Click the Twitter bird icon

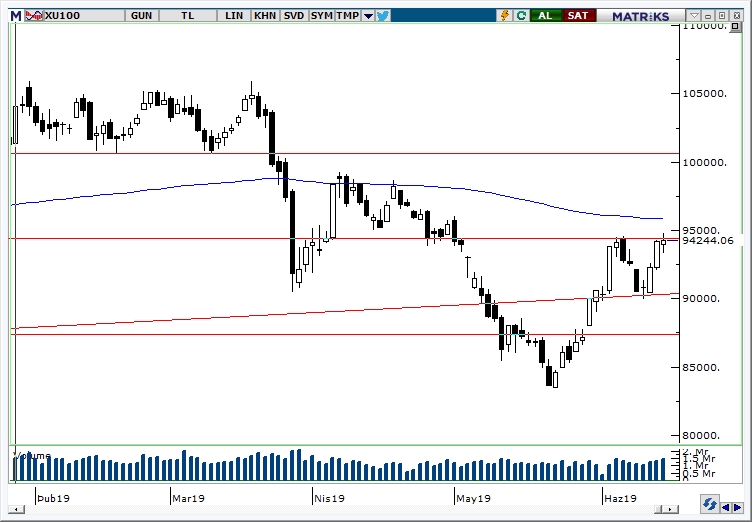pyautogui.click(x=383, y=16)
